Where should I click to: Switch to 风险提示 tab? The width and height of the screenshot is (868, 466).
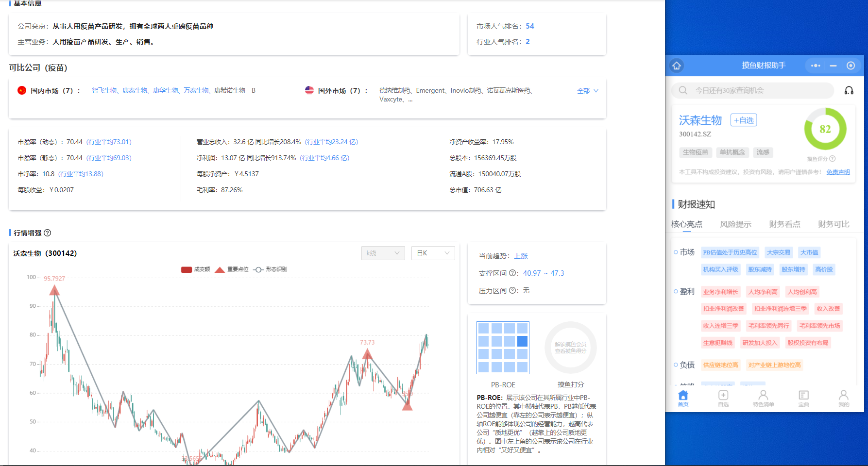click(735, 224)
